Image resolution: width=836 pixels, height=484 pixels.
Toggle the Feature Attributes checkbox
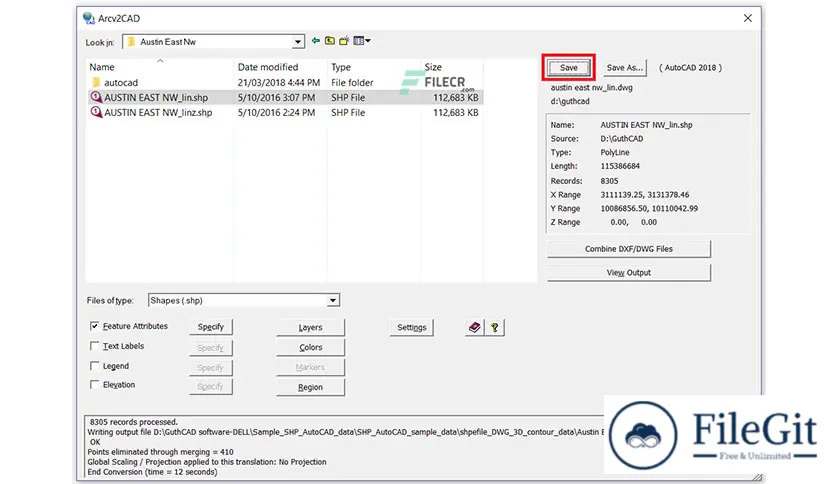click(x=94, y=326)
